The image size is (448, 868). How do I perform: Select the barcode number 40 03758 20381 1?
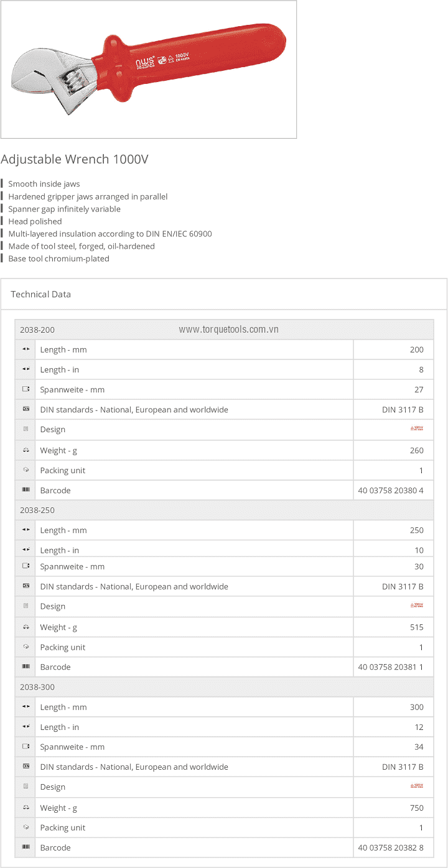[391, 667]
